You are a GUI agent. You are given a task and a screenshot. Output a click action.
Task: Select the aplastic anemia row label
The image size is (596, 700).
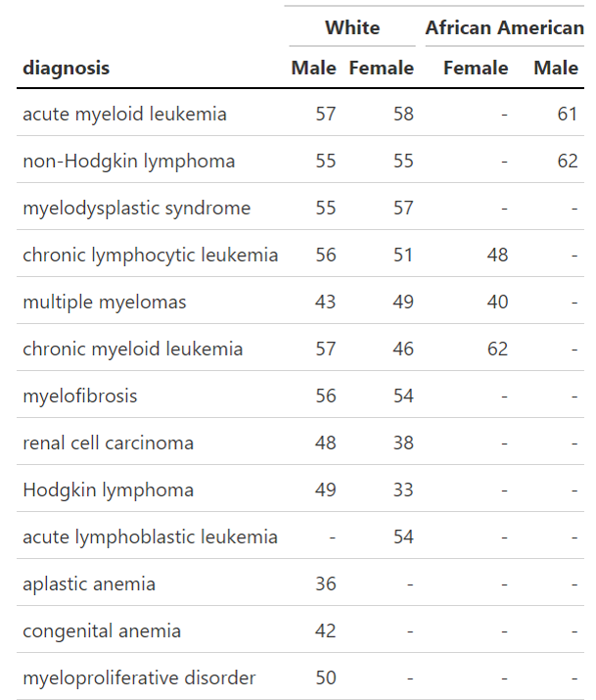89,584
